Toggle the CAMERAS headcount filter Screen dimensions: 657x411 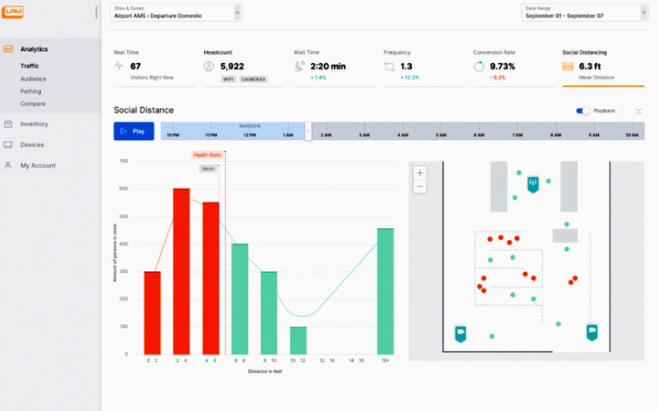253,79
